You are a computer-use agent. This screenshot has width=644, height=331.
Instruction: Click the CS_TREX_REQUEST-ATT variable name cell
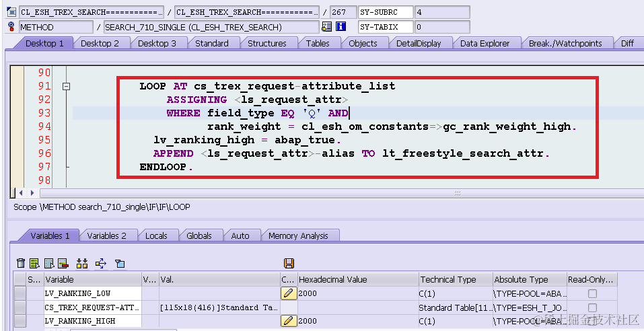coord(93,307)
